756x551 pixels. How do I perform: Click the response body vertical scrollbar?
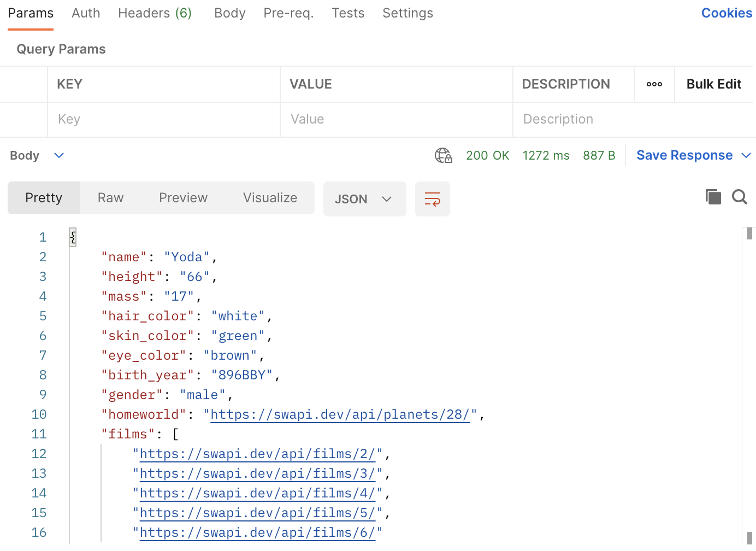tap(749, 383)
